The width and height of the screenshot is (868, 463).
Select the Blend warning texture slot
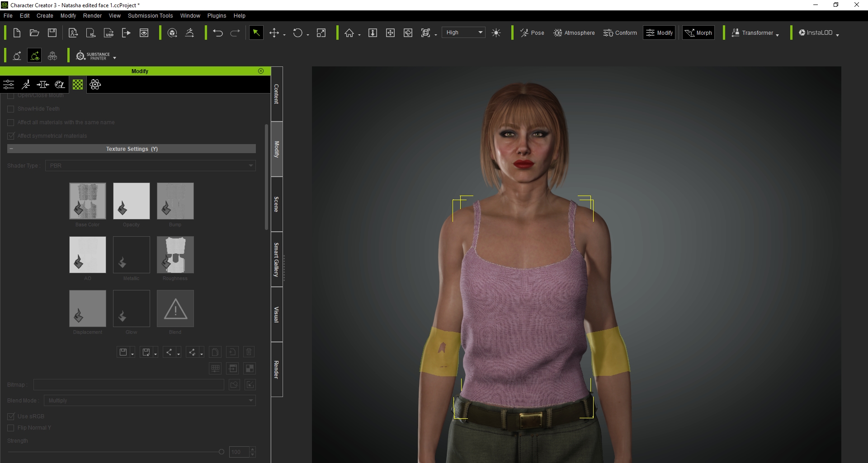(x=175, y=309)
